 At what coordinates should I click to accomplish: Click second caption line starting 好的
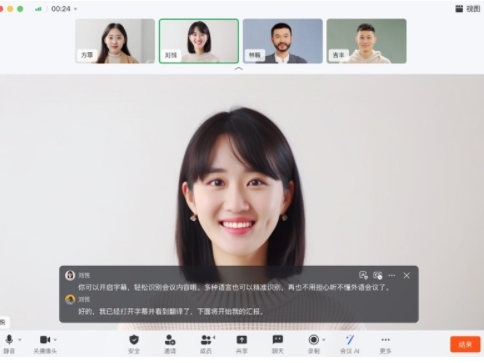pos(171,312)
